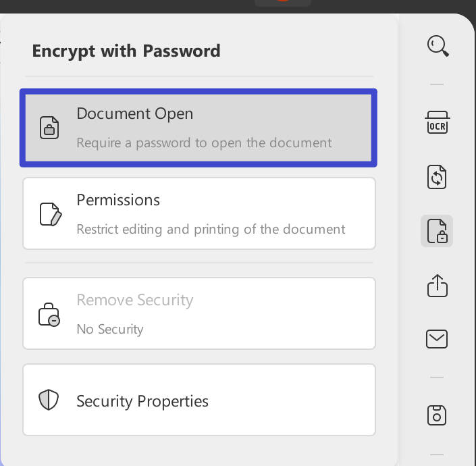Click the locked-file icon in Document Open
This screenshot has height=466, width=476.
(49, 128)
